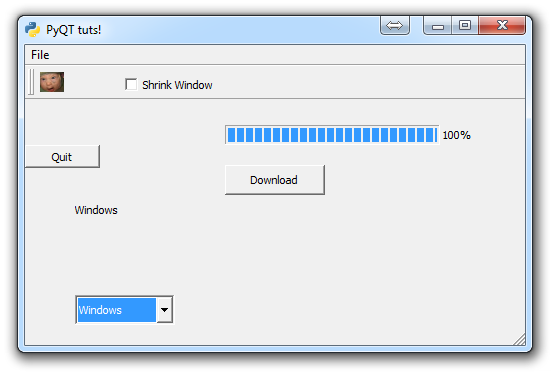
Task: Click the Windows style name label
Action: (96, 210)
